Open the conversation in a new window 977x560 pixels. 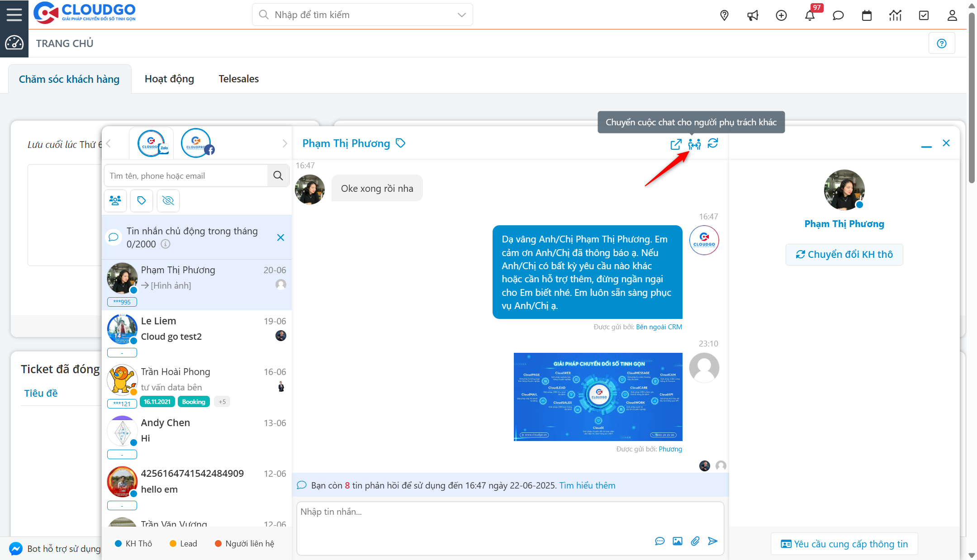[x=676, y=144]
